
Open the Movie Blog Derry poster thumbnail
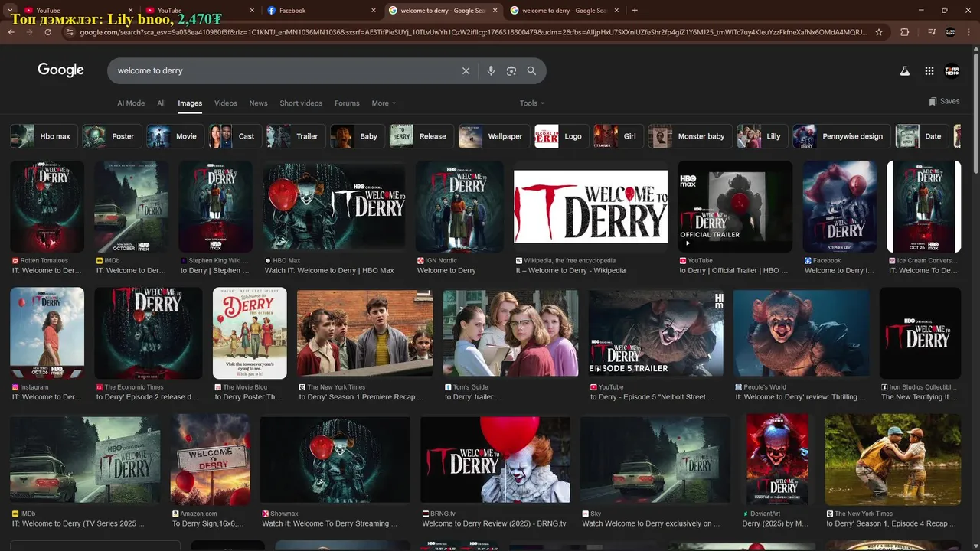coord(250,333)
